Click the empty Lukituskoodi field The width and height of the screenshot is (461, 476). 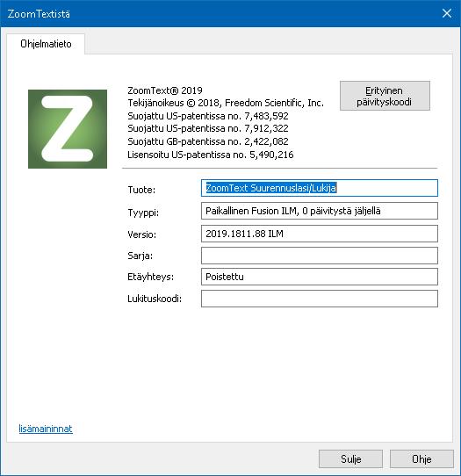tap(320, 299)
